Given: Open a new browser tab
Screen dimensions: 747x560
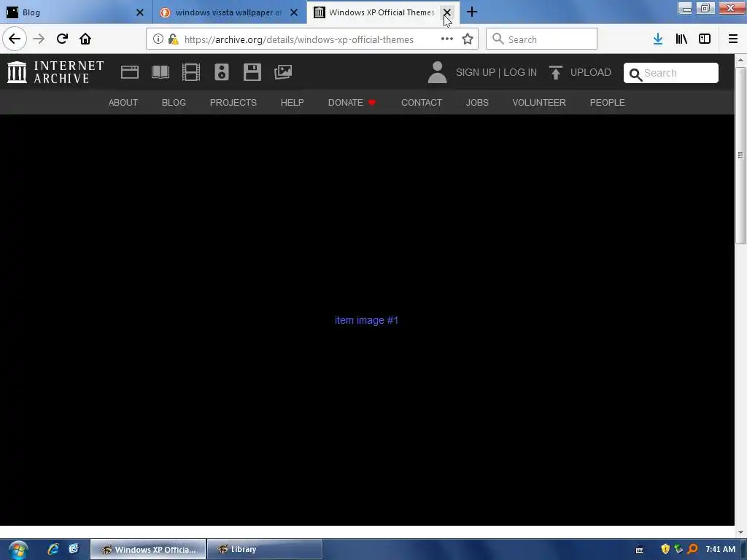Looking at the screenshot, I should [x=472, y=12].
